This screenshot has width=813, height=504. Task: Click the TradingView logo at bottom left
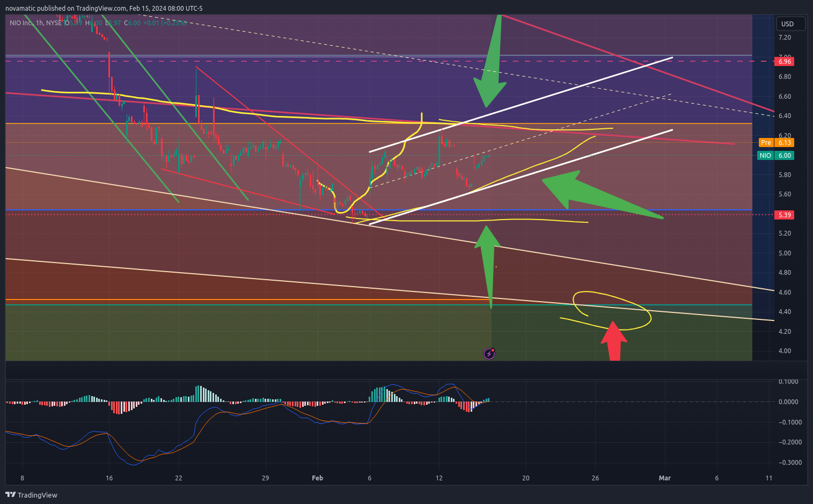(x=31, y=495)
